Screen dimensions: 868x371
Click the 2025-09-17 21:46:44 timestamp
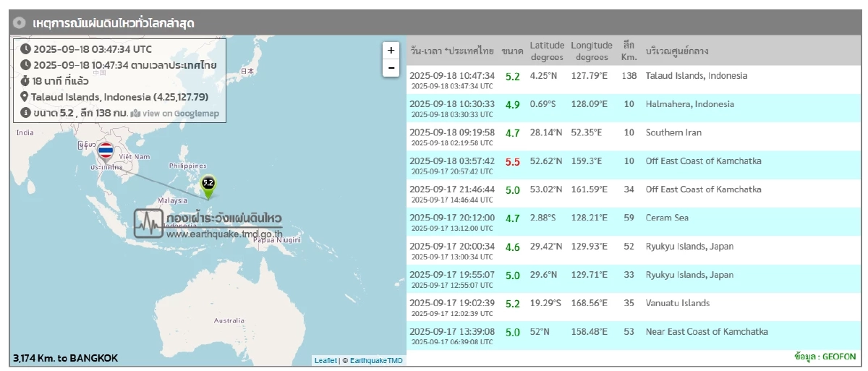[x=452, y=189]
